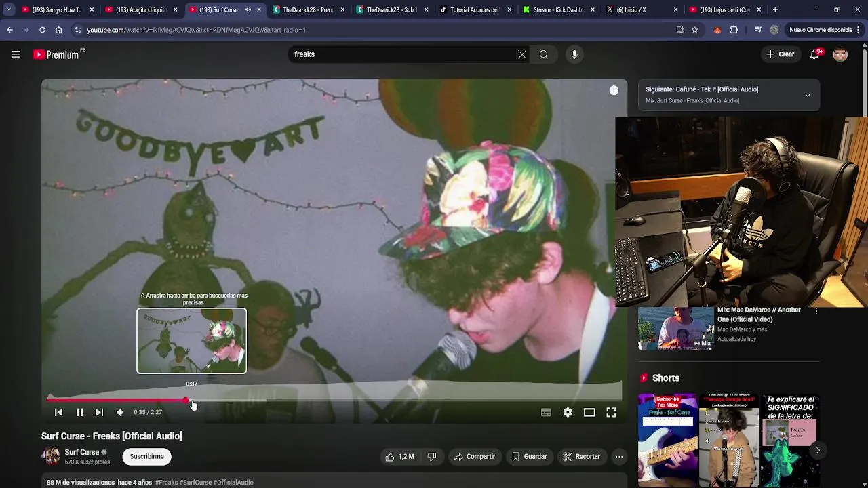Image resolution: width=868 pixels, height=488 pixels.
Task: Mute audio on the Surf Curse tab
Action: [248, 9]
